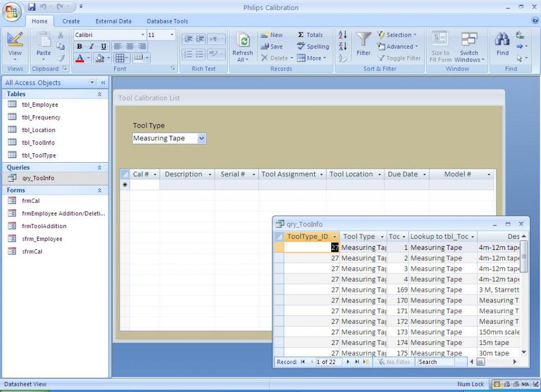Open the More records dropdown
Viewport: 541px width, 392px height.
pyautogui.click(x=312, y=58)
